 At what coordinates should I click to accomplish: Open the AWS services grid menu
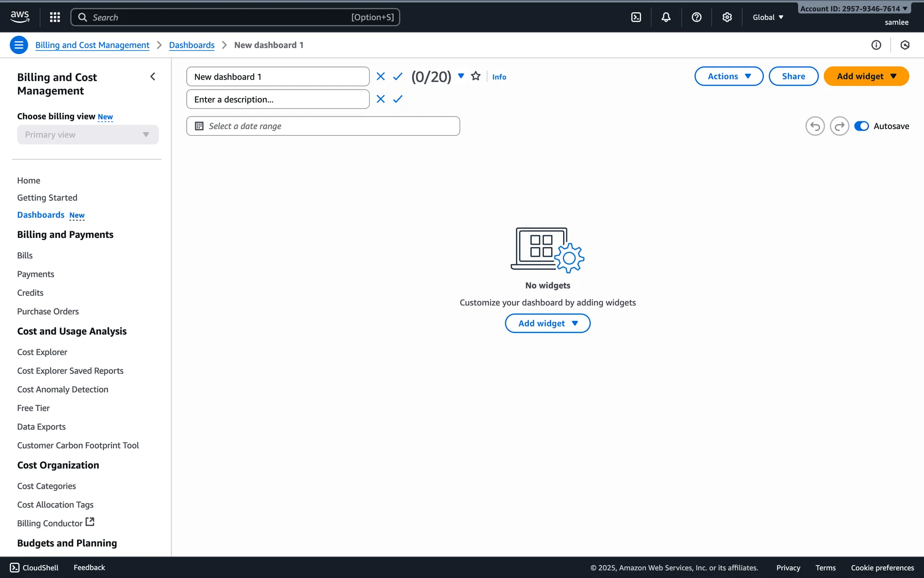tap(55, 17)
